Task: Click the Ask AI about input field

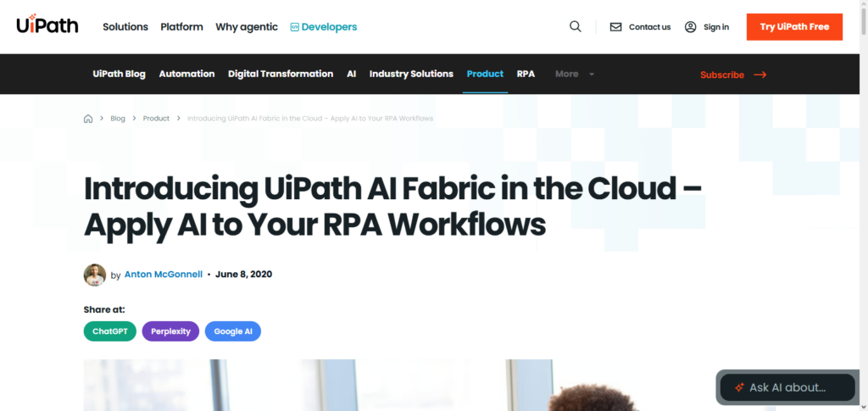Action: 787,388
